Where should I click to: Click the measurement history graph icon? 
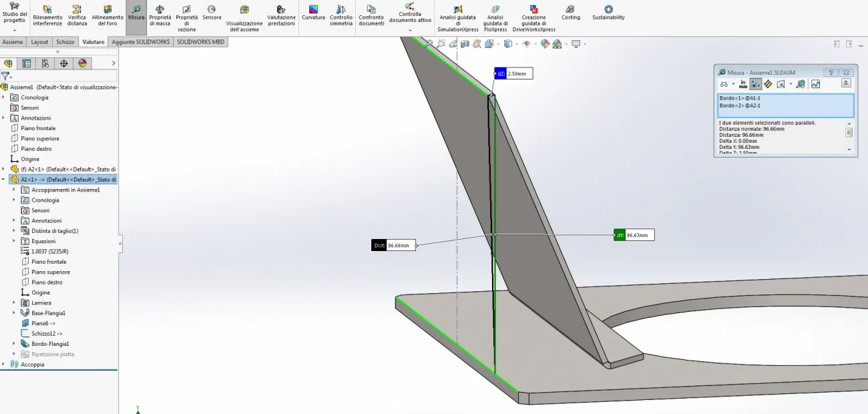click(815, 84)
